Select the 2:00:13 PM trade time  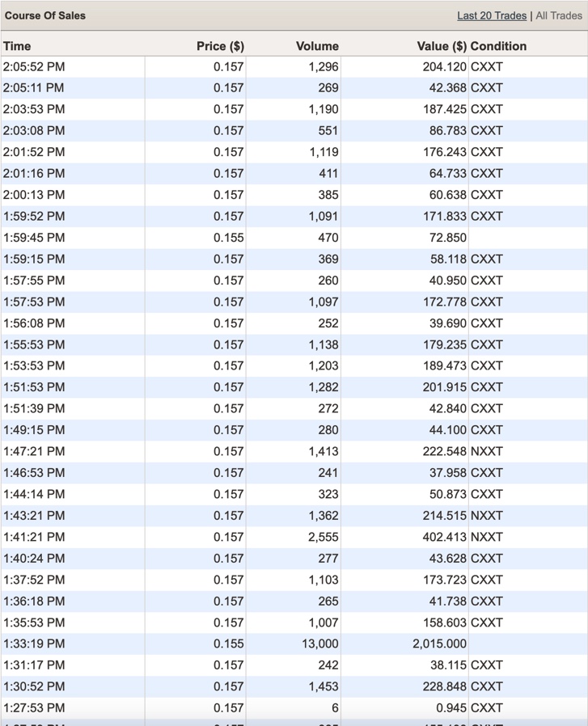(34, 195)
